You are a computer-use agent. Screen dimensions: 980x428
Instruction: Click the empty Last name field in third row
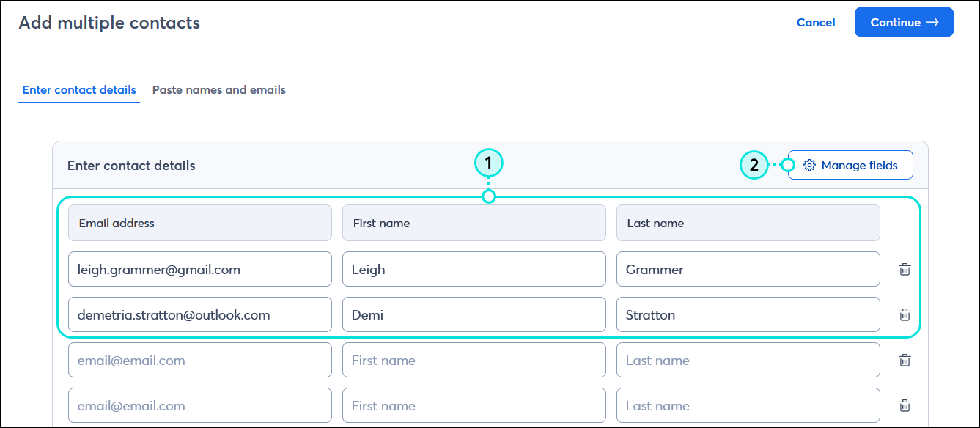[x=748, y=361]
